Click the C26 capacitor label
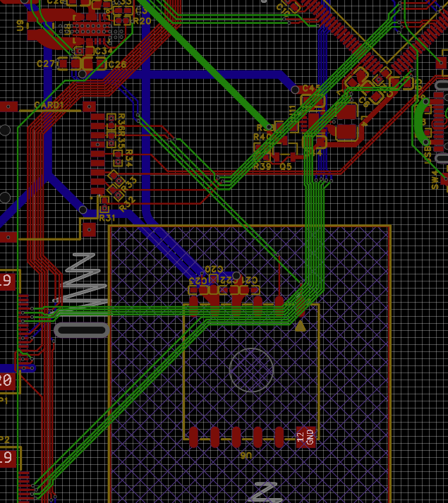Viewport: 448px width, 503px height. click(117, 65)
